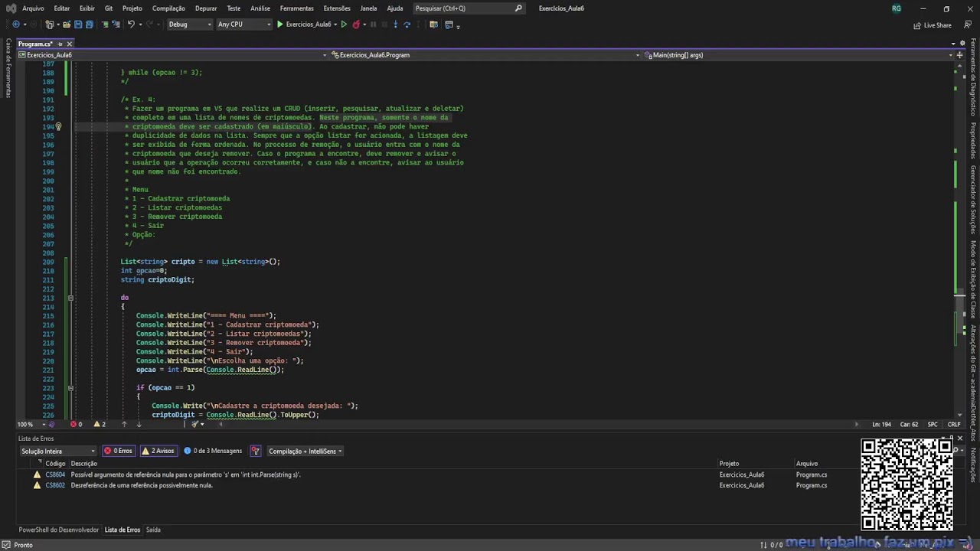Open the Compilação + IntelliSense dropdown
Screen dimensions: 980x551
pos(305,451)
